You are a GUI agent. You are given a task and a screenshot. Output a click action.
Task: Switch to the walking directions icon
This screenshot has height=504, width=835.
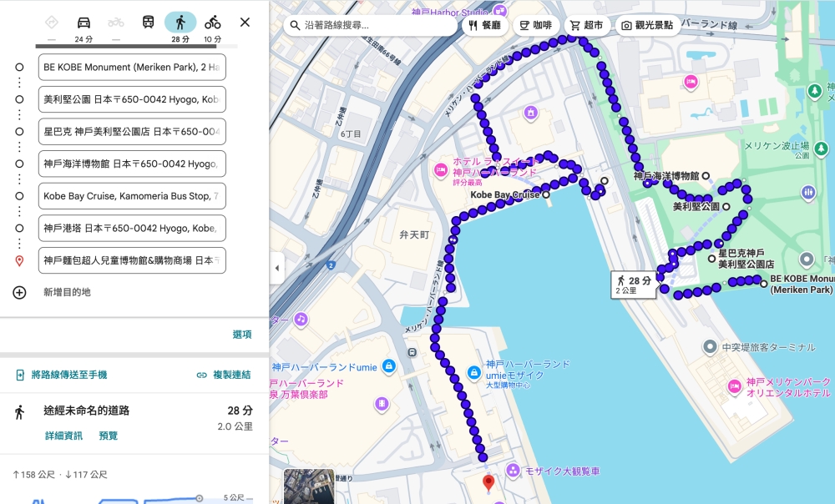(181, 21)
